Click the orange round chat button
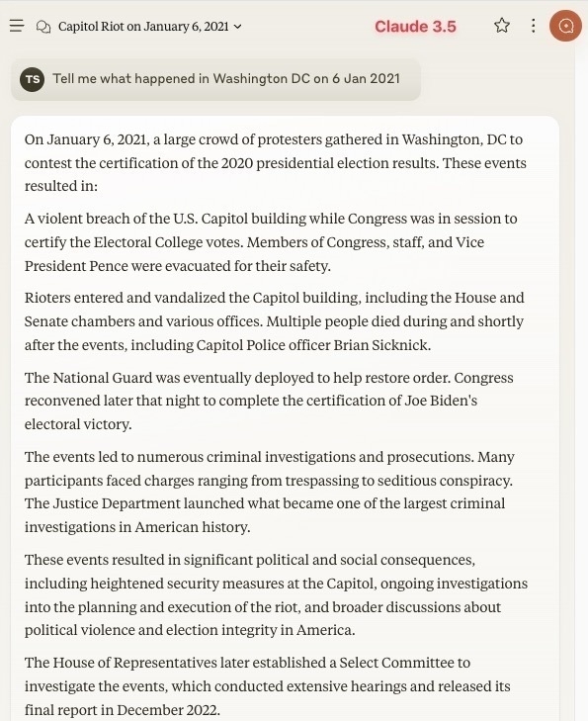The width and height of the screenshot is (588, 721). pos(565,26)
